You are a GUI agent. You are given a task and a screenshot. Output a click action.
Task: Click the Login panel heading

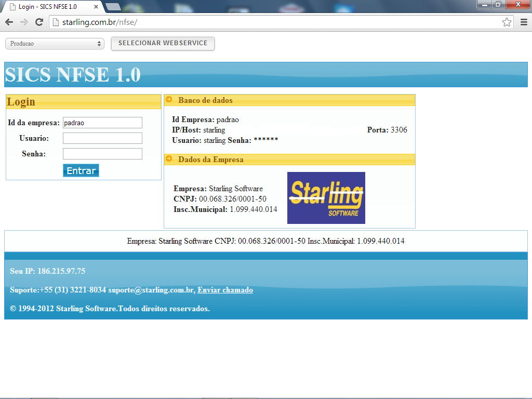(x=21, y=102)
